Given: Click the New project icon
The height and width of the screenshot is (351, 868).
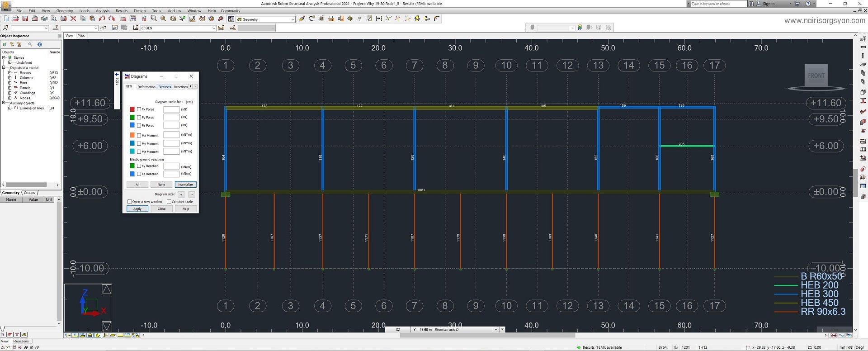Looking at the screenshot, I should 6,19.
